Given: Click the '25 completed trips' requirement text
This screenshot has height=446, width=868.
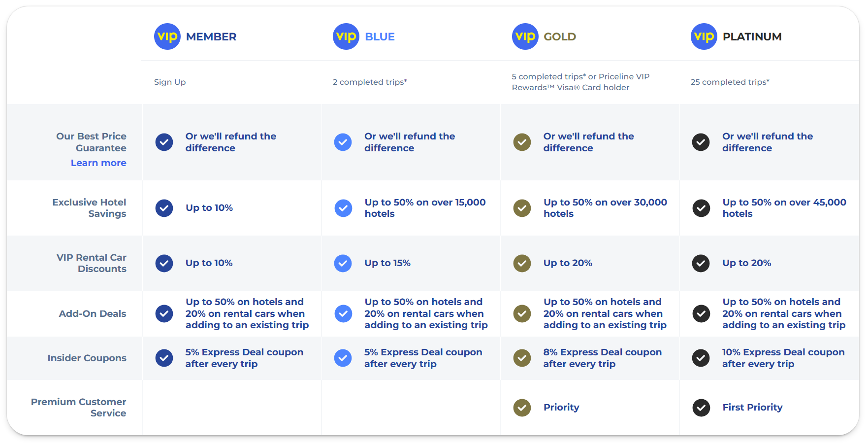Looking at the screenshot, I should pyautogui.click(x=730, y=82).
